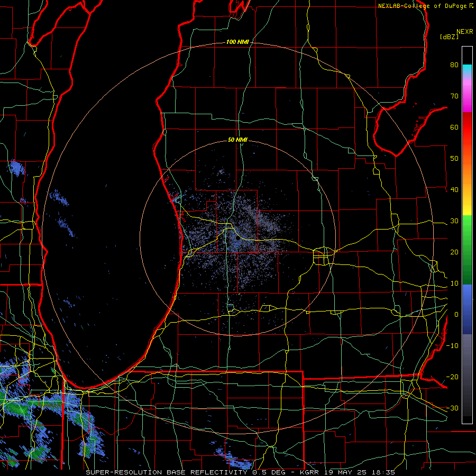This screenshot has height=476, width=476.
Task: Click the blue band of the color bar
Action: (467, 309)
